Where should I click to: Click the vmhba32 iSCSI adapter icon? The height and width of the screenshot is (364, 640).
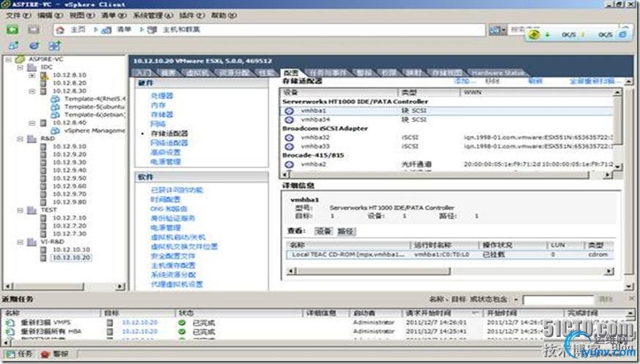tap(290, 138)
